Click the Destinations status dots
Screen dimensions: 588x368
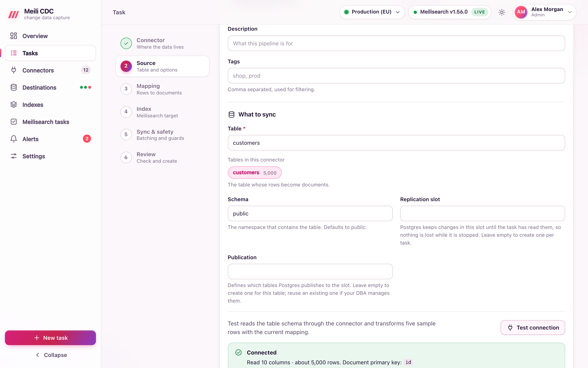tap(86, 87)
